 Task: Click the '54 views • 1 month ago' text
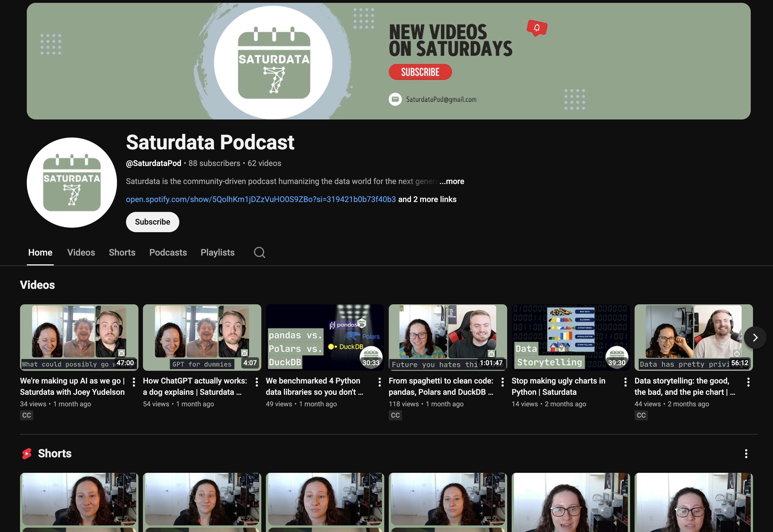pos(178,404)
